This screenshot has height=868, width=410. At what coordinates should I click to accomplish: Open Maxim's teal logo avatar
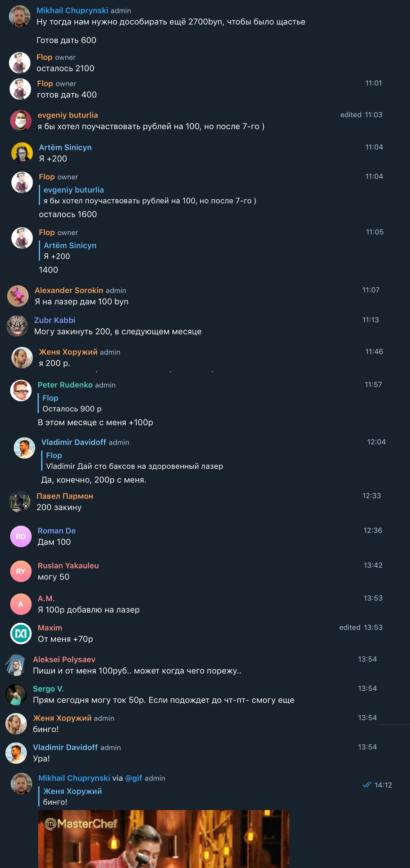[x=21, y=633]
